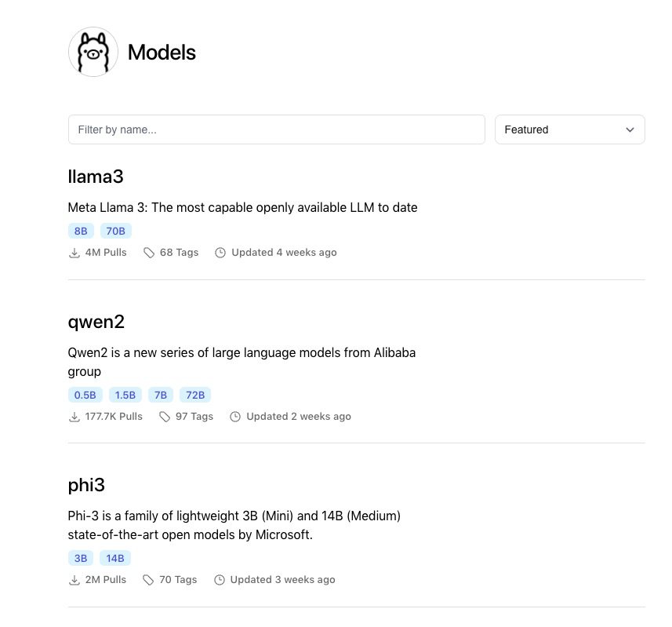Click the clock icon for llama3 update
The image size is (672, 627).
click(220, 253)
